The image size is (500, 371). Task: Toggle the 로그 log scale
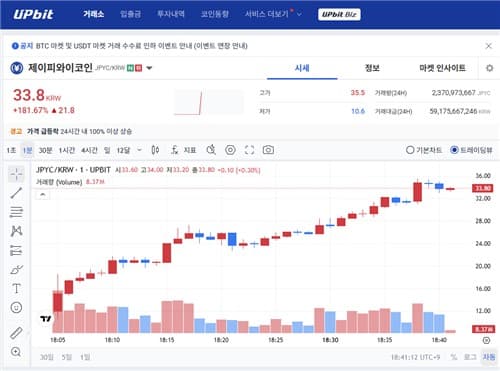[x=470, y=357]
